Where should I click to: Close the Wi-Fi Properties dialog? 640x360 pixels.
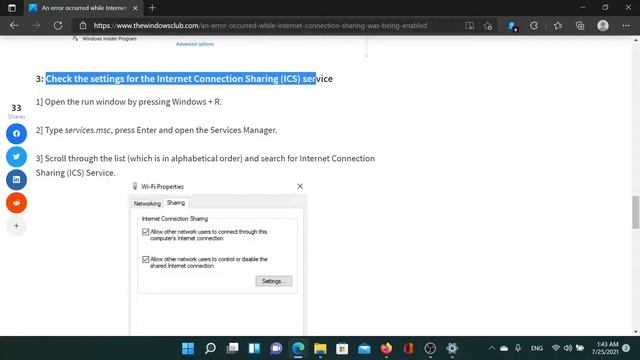(x=300, y=186)
